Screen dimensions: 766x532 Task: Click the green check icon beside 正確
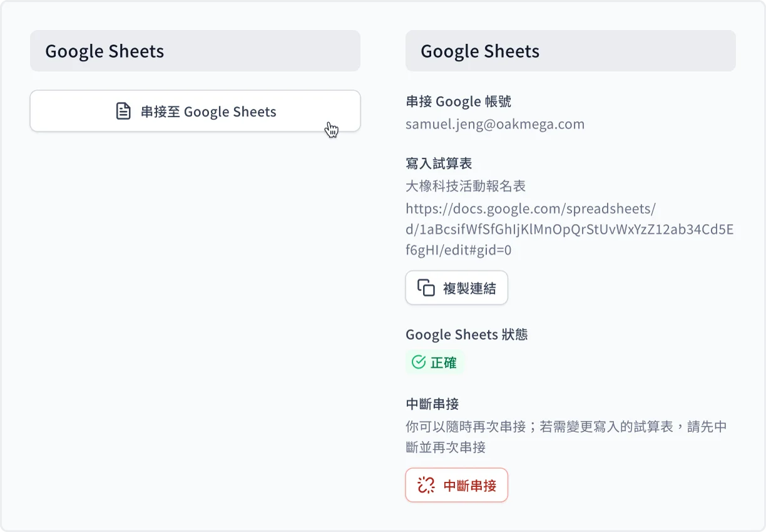click(x=419, y=362)
